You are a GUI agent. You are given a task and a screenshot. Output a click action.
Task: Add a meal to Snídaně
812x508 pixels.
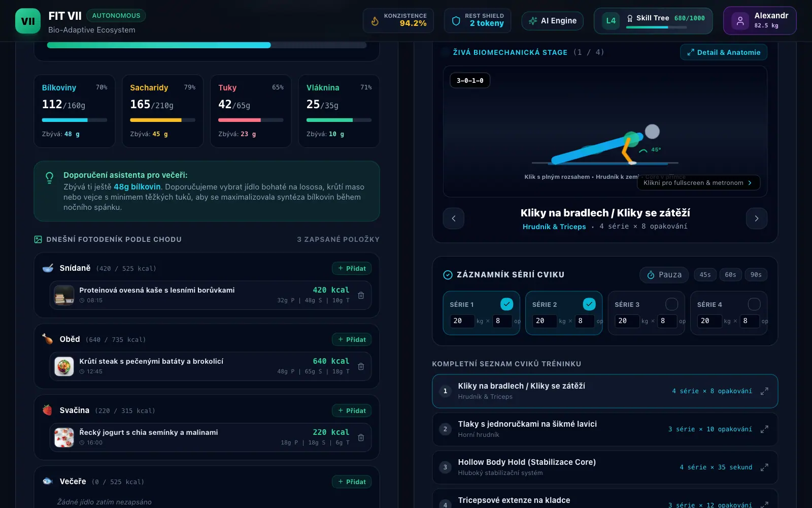click(352, 268)
